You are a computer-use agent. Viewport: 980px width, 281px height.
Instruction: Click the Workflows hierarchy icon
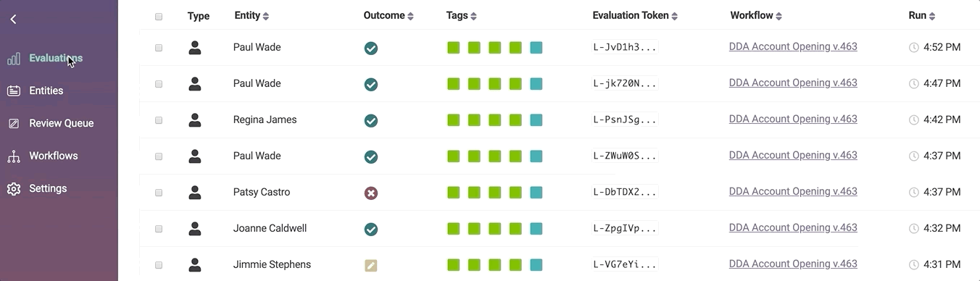pyautogui.click(x=14, y=156)
